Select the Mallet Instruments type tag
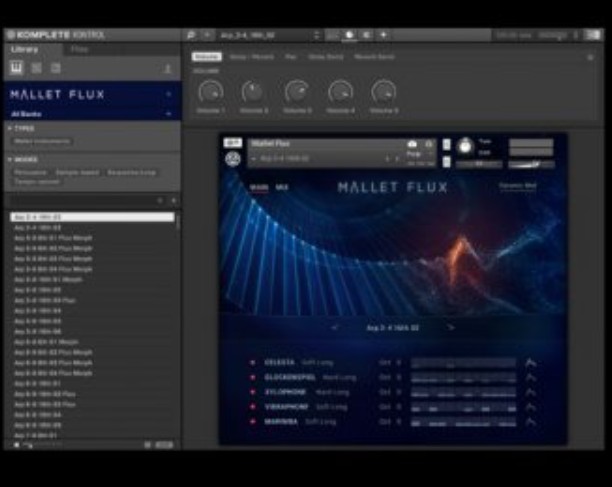612x487 pixels. [x=42, y=141]
